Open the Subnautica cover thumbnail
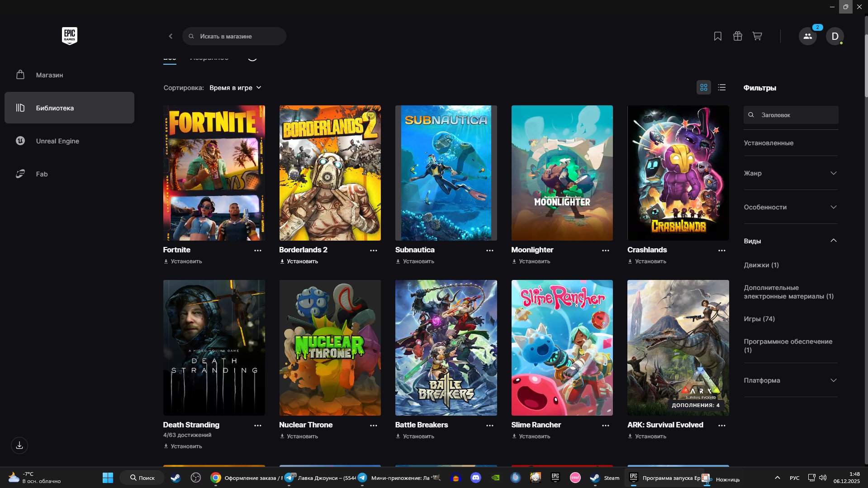Image resolution: width=868 pixels, height=488 pixels. point(446,173)
